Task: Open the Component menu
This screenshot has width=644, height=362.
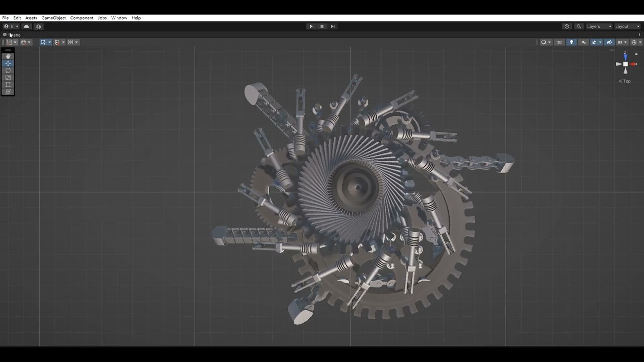Action: pyautogui.click(x=82, y=18)
